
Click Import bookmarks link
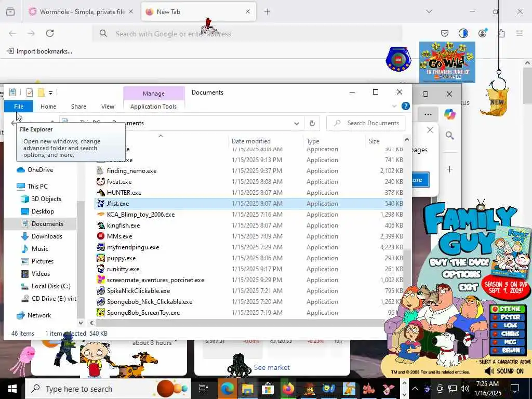(x=39, y=51)
